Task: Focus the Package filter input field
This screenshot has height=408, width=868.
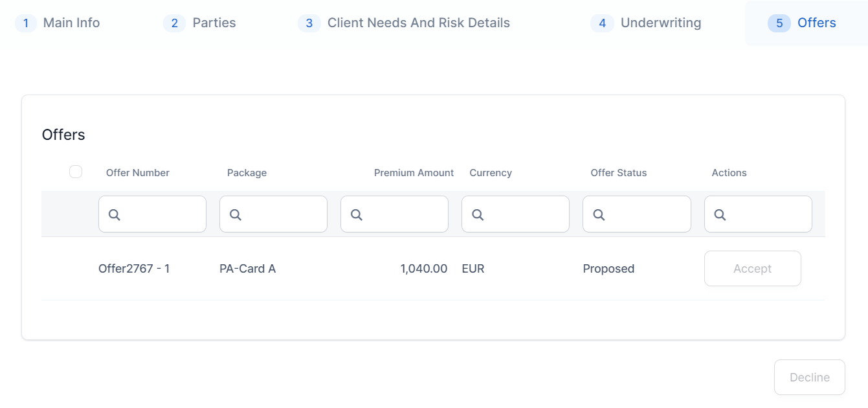Action: [x=282, y=214]
